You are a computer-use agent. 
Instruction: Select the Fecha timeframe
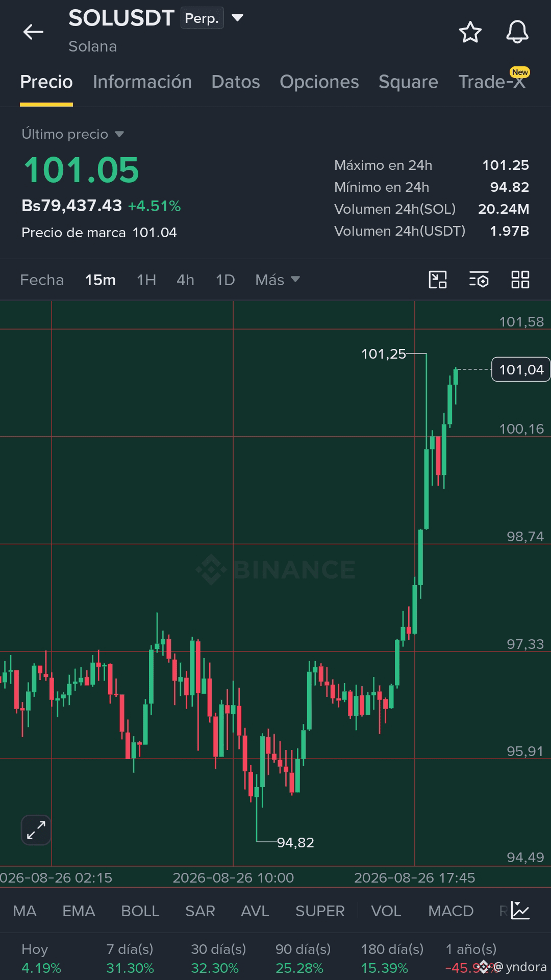coord(42,280)
